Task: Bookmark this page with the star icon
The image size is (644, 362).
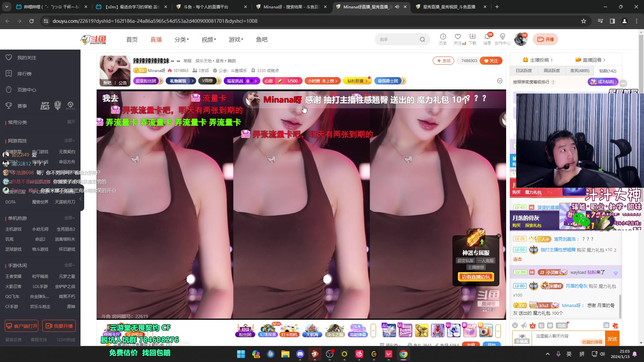Action: point(584,21)
